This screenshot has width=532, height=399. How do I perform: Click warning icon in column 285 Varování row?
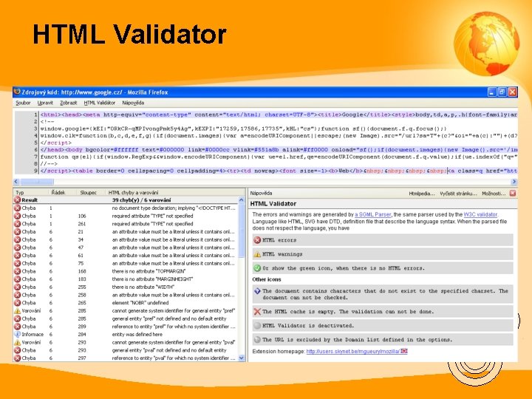tap(17, 310)
